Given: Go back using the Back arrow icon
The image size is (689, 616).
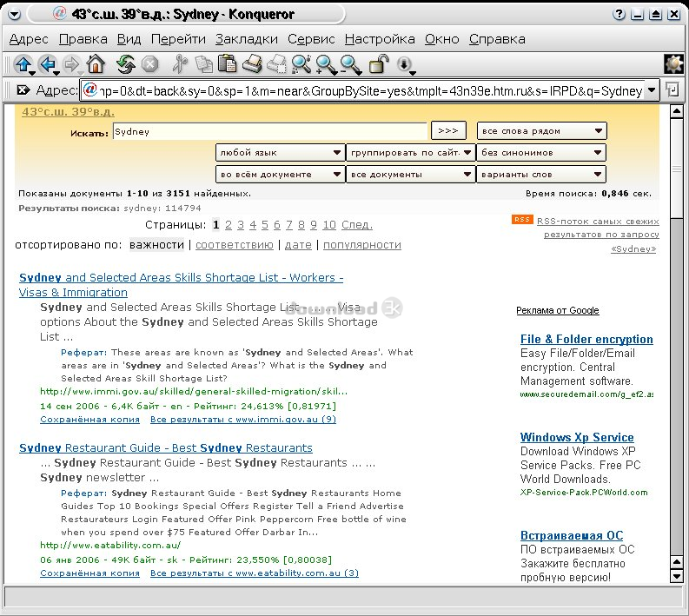Looking at the screenshot, I should coord(47,64).
